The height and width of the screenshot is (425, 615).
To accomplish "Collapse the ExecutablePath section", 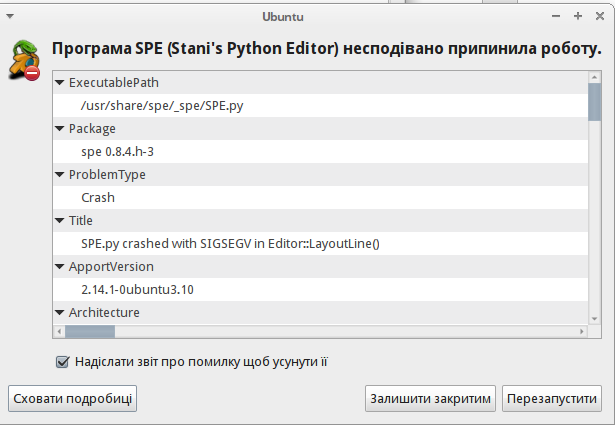I will tap(60, 83).
